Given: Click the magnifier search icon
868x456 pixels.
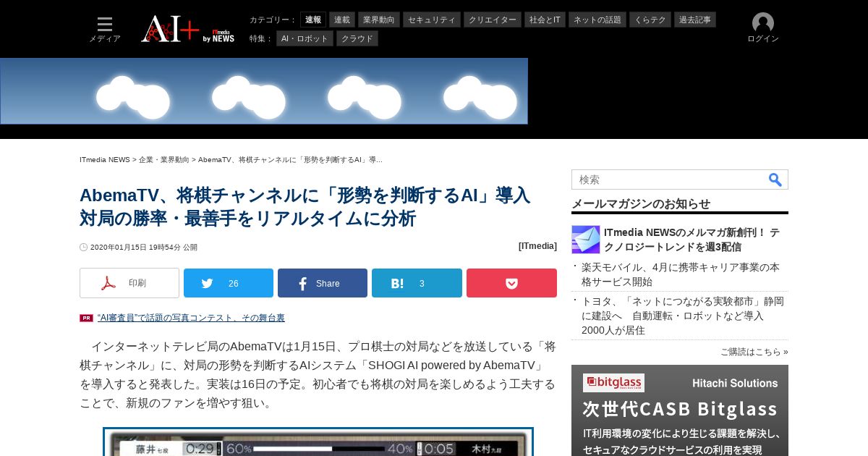Looking at the screenshot, I should point(775,180).
